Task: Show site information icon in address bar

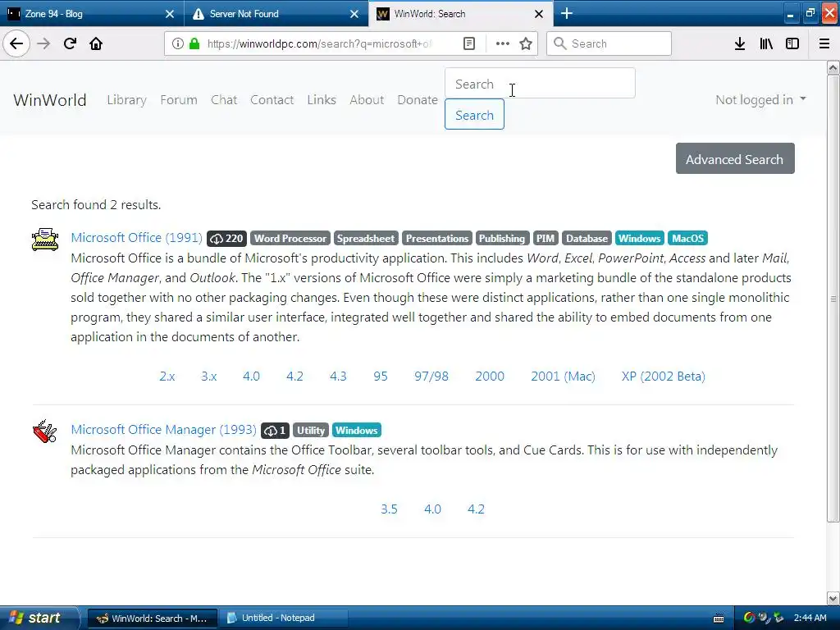Action: pos(177,43)
